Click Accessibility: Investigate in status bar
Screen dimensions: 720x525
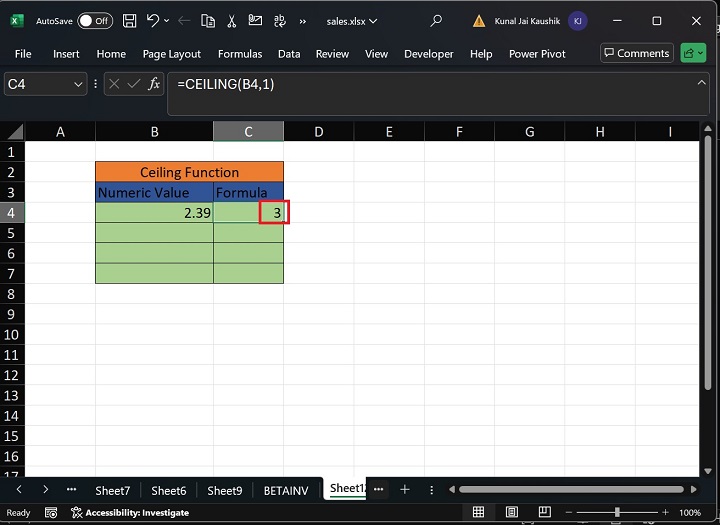tap(130, 512)
